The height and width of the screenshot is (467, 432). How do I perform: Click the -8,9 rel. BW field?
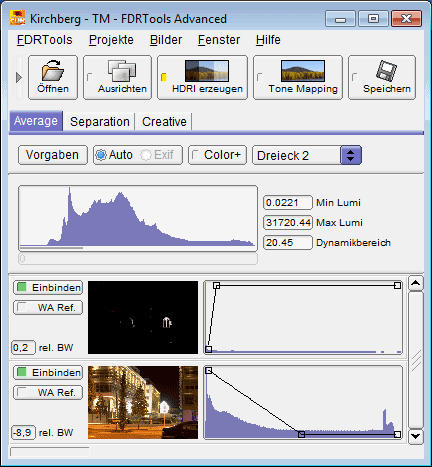pos(23,433)
